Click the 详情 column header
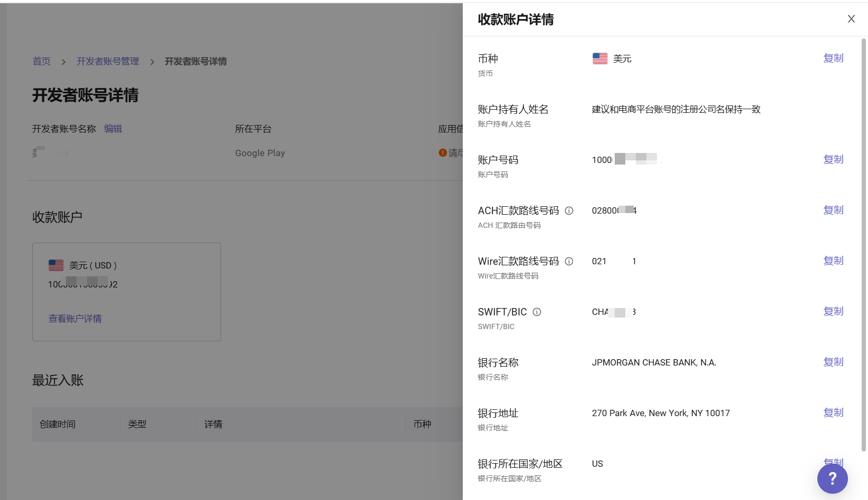 coord(213,424)
